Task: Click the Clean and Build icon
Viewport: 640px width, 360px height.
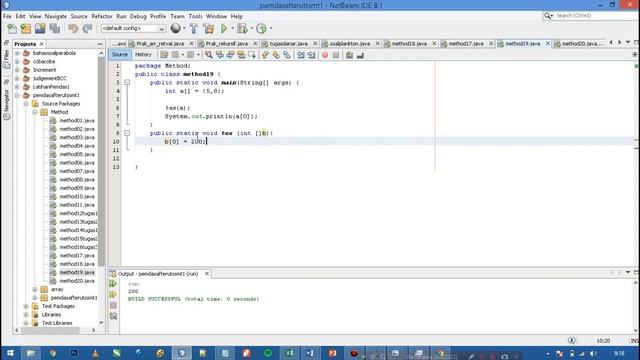Action: tap(209, 28)
